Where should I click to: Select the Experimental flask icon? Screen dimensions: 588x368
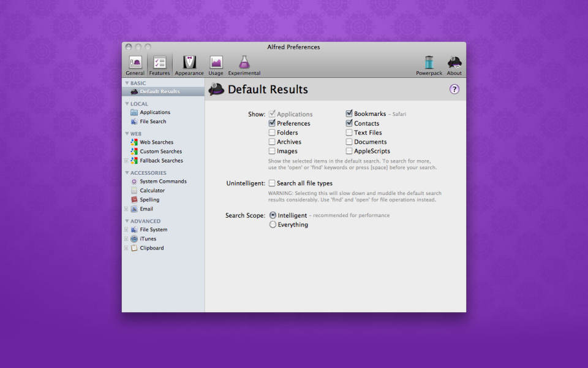click(x=244, y=62)
